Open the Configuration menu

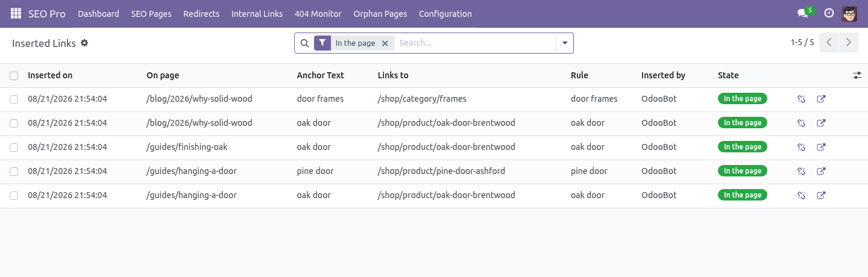pyautogui.click(x=445, y=13)
